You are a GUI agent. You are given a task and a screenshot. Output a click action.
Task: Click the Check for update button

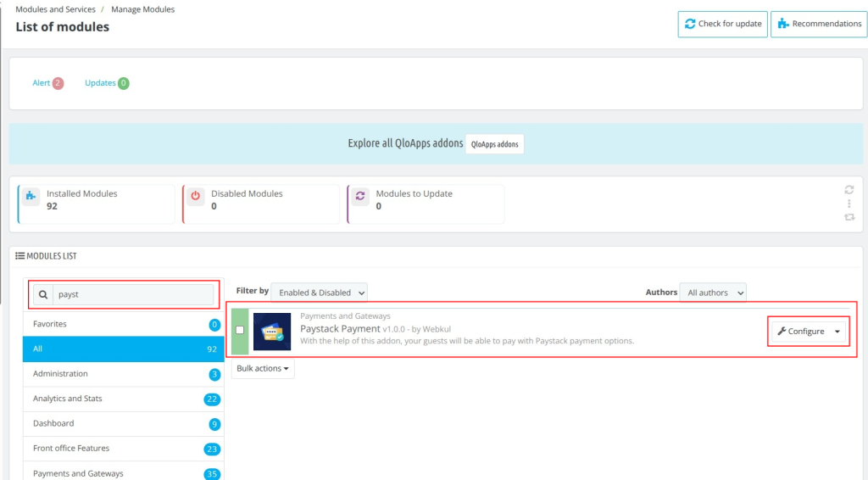tap(722, 24)
